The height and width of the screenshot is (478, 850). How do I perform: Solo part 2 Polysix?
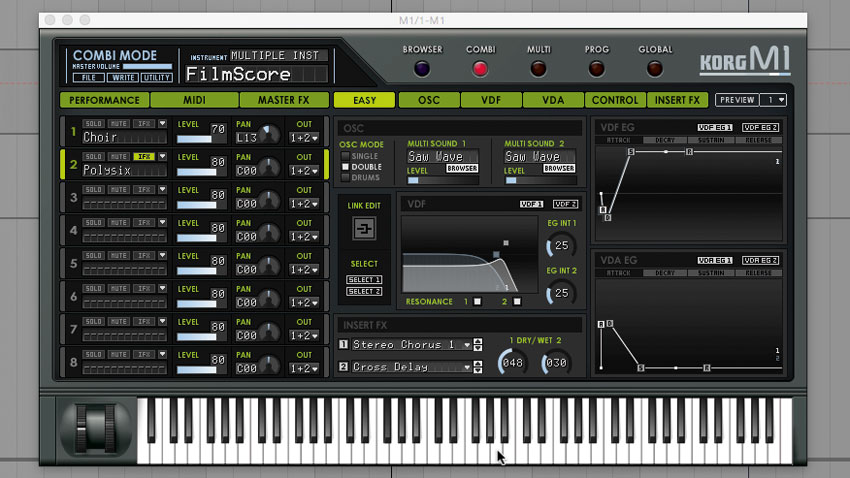(x=93, y=157)
